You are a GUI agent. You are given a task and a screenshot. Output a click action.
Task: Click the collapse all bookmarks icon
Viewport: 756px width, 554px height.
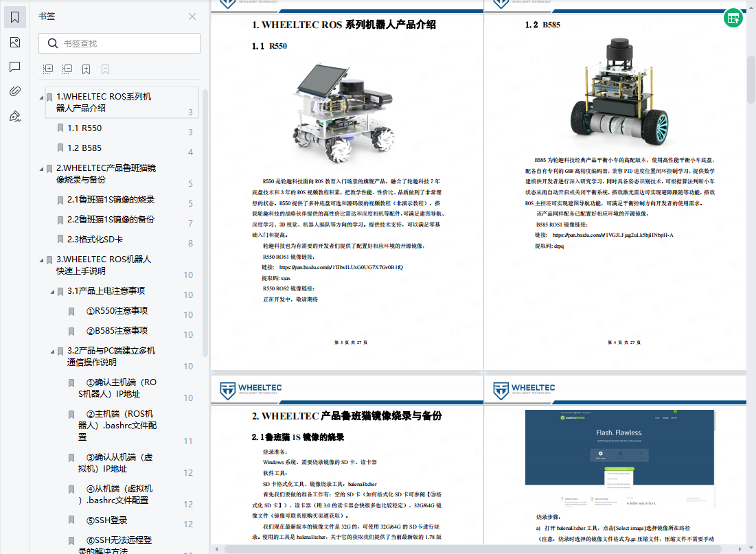(67, 69)
